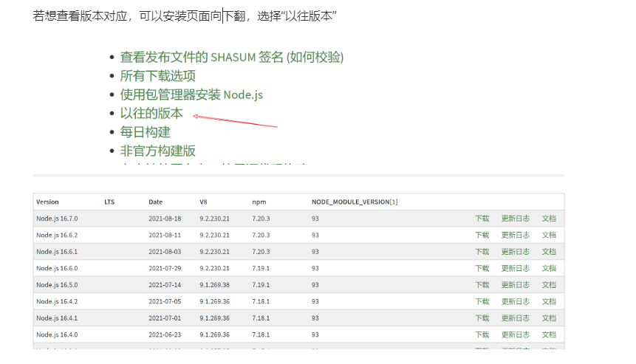The height and width of the screenshot is (364, 636).
Task: Click the date 2021-07-29
Action: (x=165, y=268)
